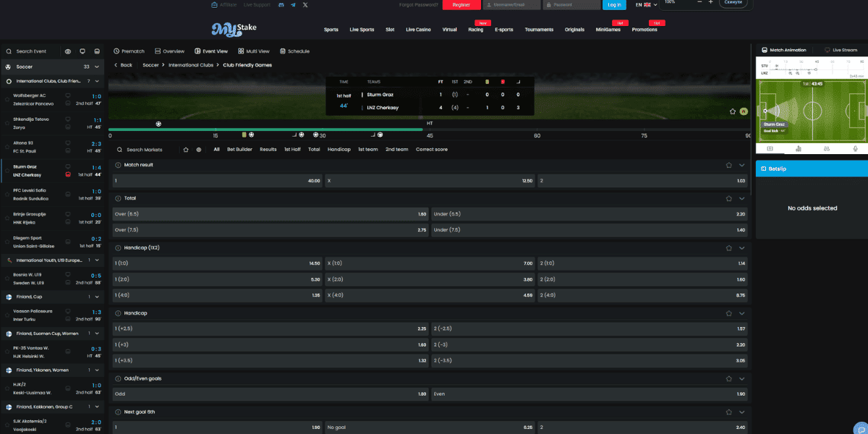Collapse the Handicap market chevron
868x434 pixels.
pos(741,313)
